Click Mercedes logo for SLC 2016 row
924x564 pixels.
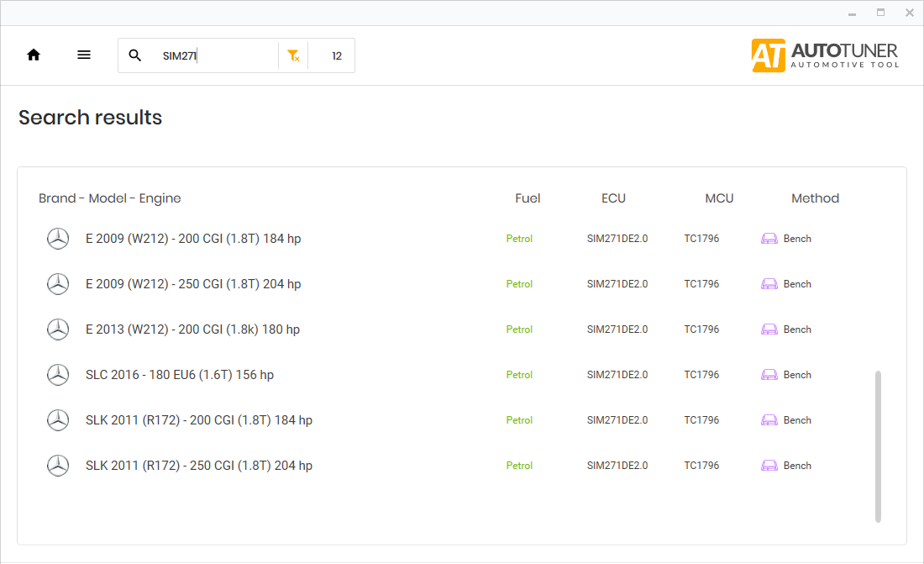[x=58, y=375]
